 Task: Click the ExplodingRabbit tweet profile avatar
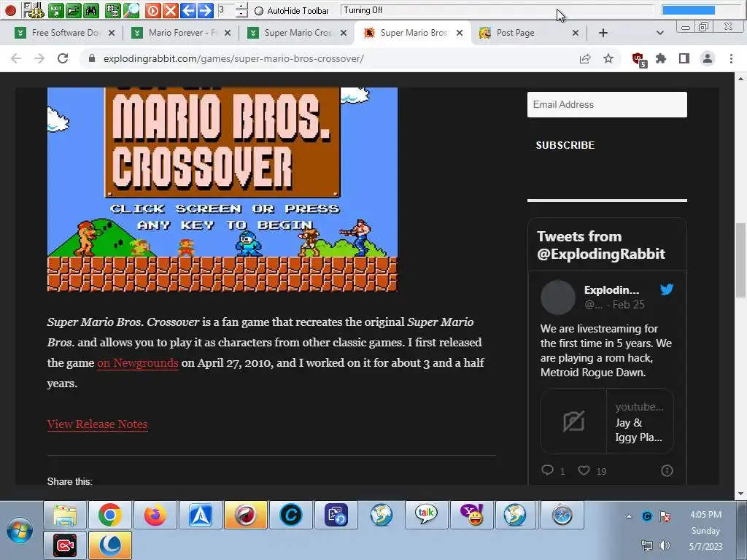tap(558, 297)
